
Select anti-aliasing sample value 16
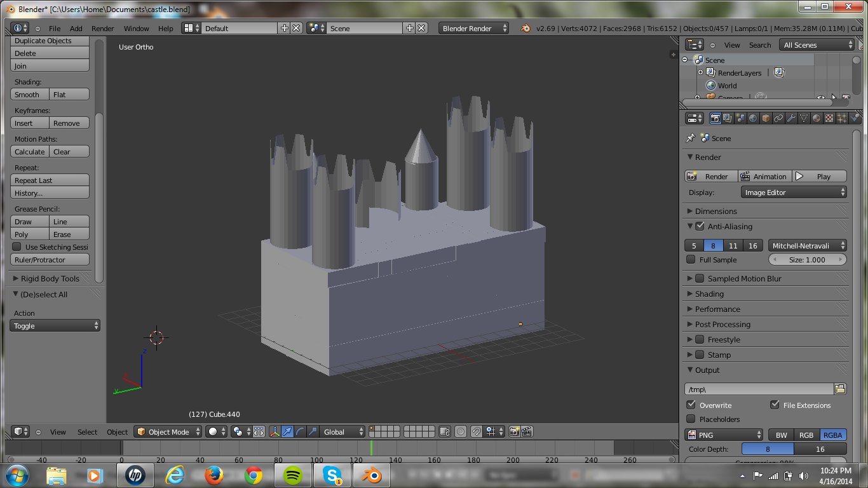click(x=752, y=245)
